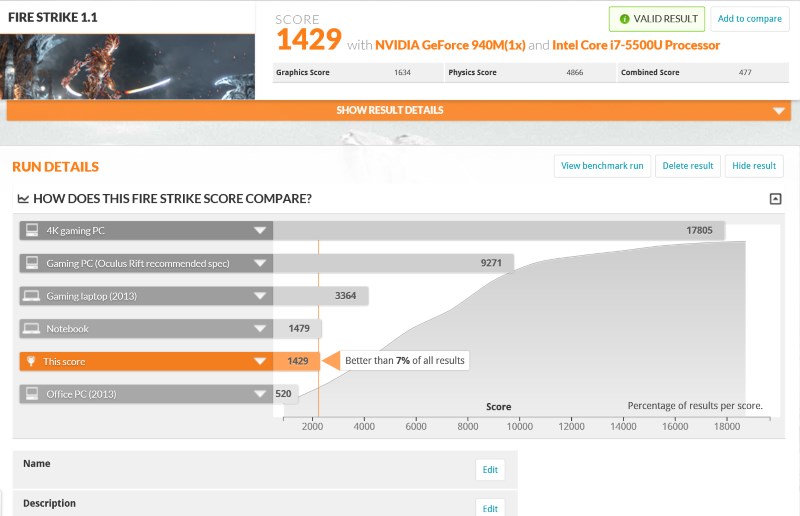Click the Physics Score value 4866
This screenshot has height=516, width=800.
(x=574, y=72)
